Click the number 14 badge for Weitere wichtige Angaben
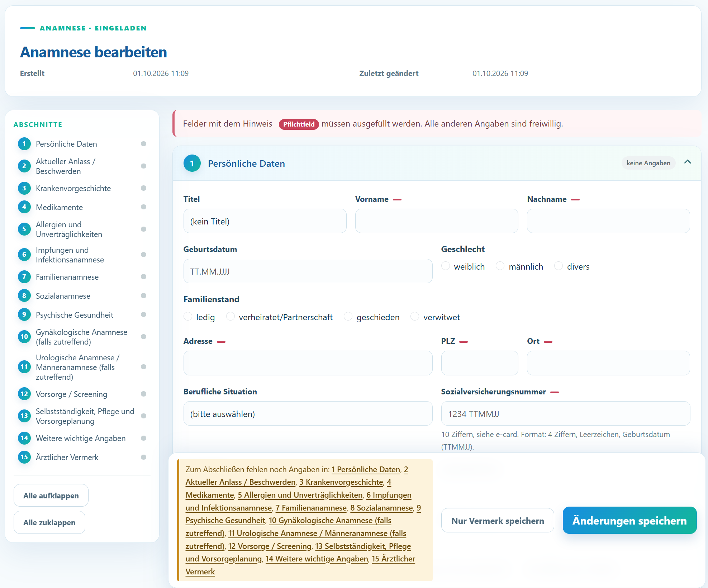This screenshot has width=708, height=588. (24, 438)
